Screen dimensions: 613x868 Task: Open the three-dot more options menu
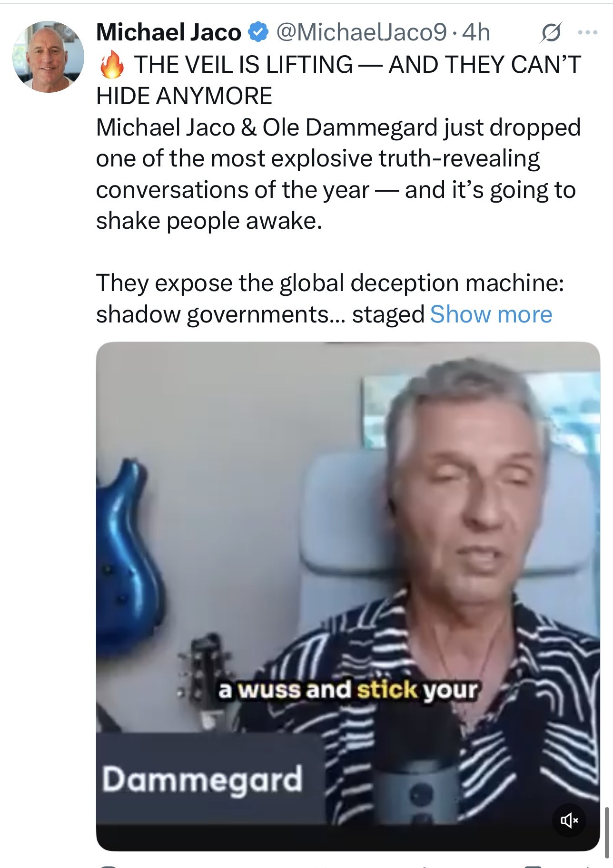[587, 32]
